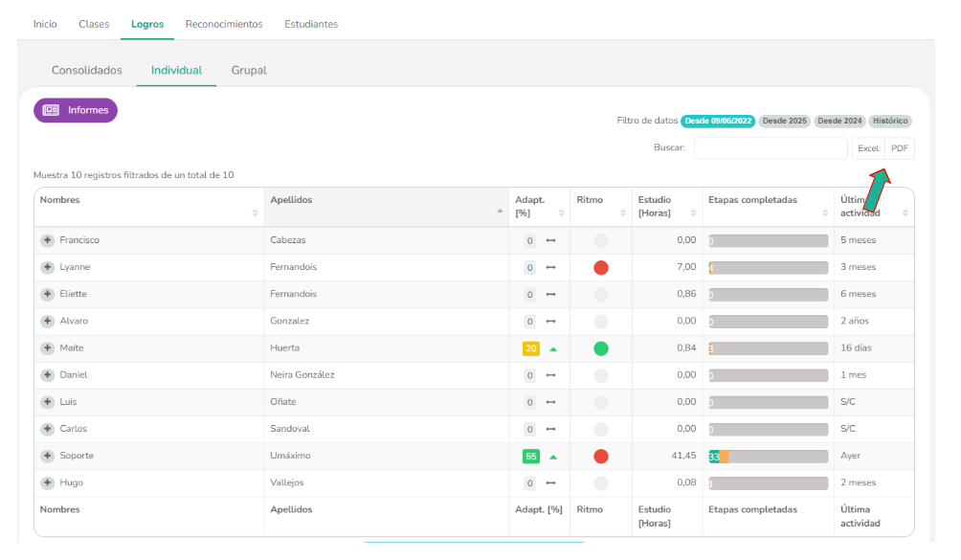Expand Maite row details

(x=47, y=348)
